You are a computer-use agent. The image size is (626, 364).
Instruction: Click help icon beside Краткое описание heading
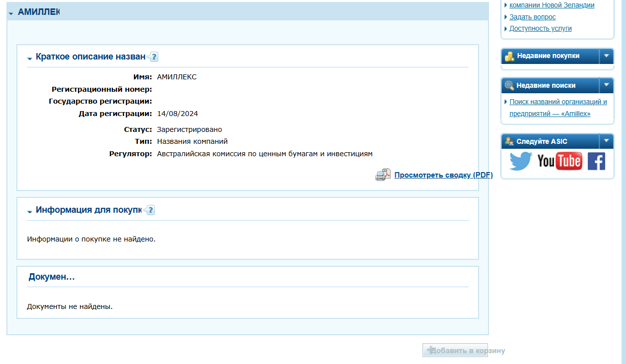[153, 57]
